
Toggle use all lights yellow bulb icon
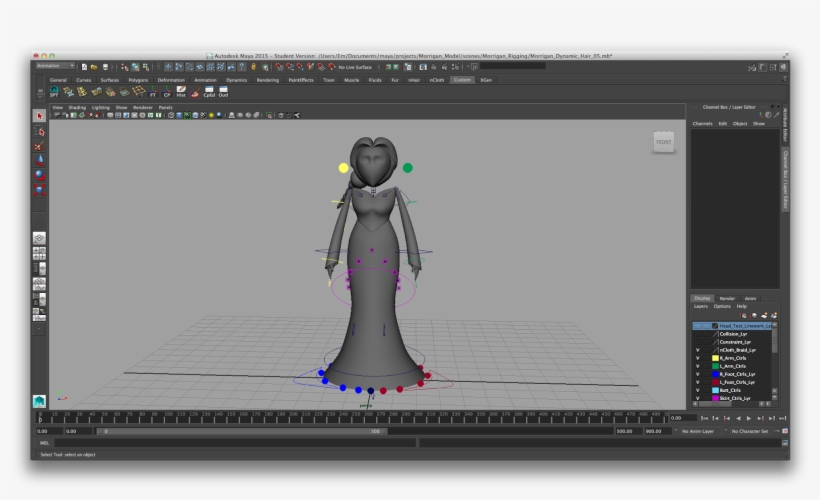click(211, 115)
